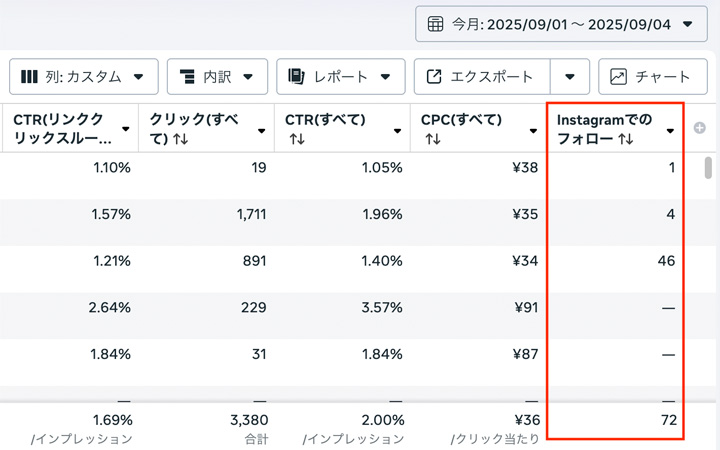Click CTR(リンククリックスルー) column header

[x=69, y=128]
